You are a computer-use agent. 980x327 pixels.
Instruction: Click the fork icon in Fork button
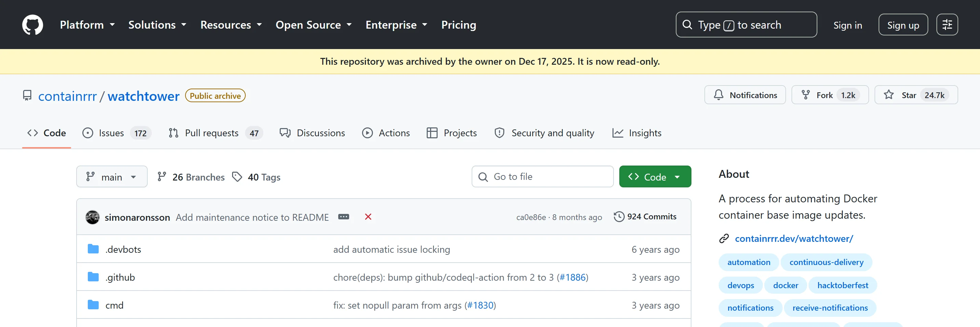pyautogui.click(x=805, y=95)
